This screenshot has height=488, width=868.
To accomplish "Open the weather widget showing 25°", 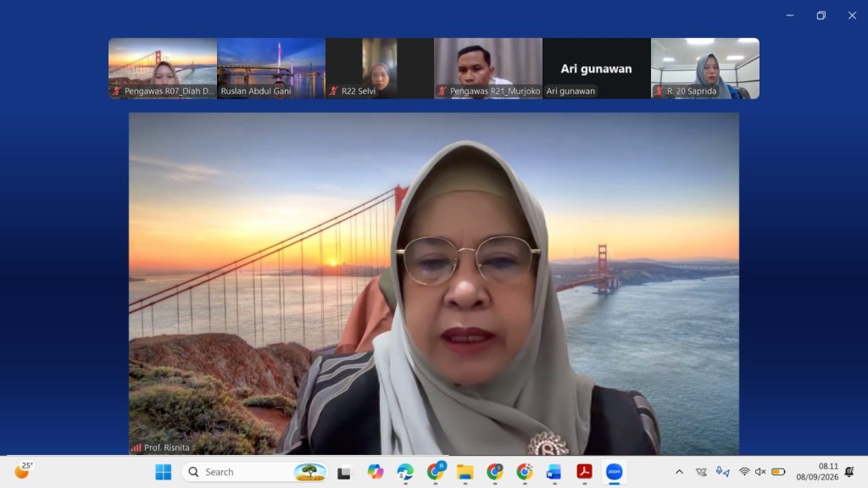I will pyautogui.click(x=23, y=471).
